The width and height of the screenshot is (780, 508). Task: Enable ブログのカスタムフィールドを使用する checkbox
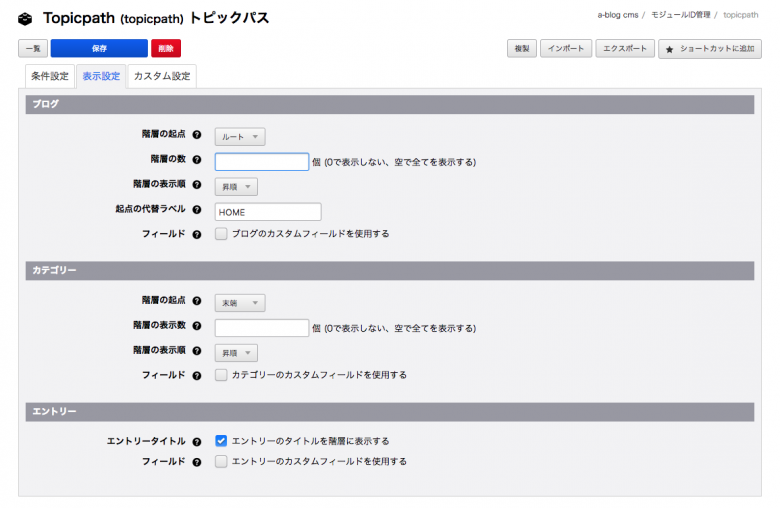pyautogui.click(x=221, y=234)
